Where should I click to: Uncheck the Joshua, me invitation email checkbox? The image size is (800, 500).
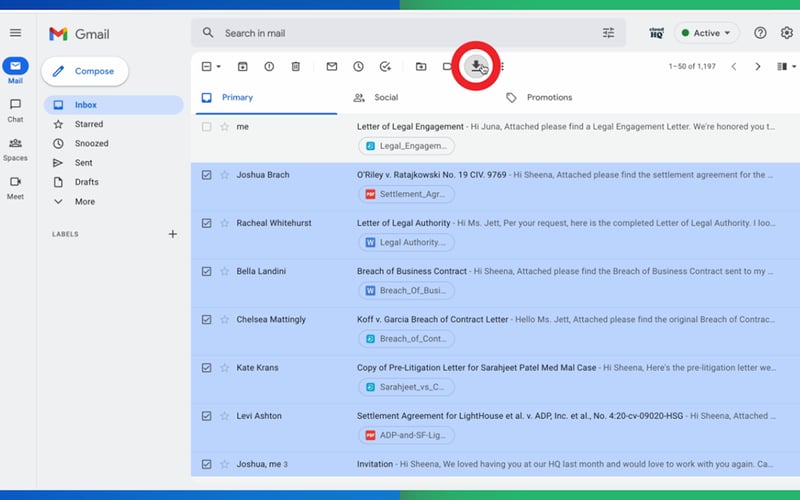[x=206, y=464]
